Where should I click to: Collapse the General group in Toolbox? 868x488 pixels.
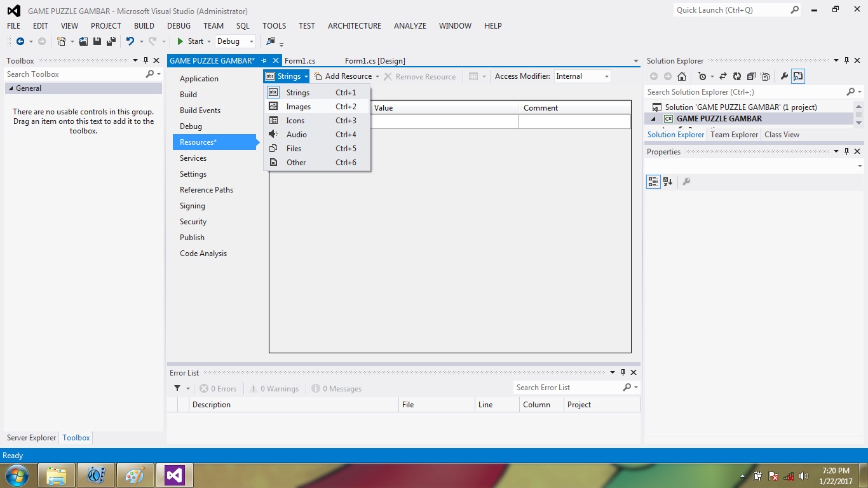click(x=11, y=88)
